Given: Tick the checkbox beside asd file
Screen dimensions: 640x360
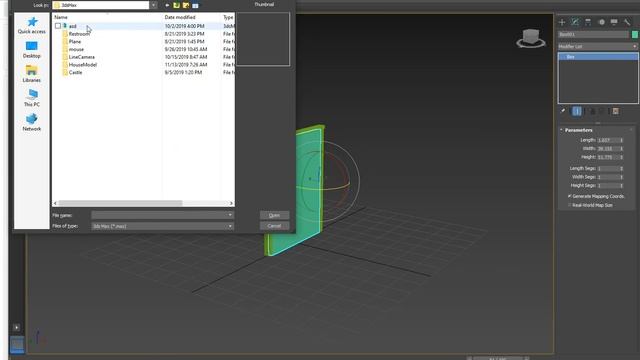Looking at the screenshot, I should click(58, 26).
